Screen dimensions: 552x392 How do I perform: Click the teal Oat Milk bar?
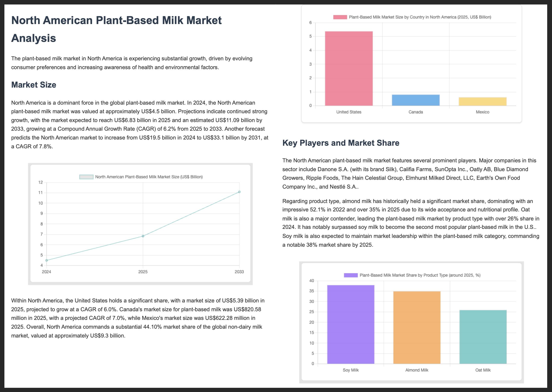click(x=483, y=337)
